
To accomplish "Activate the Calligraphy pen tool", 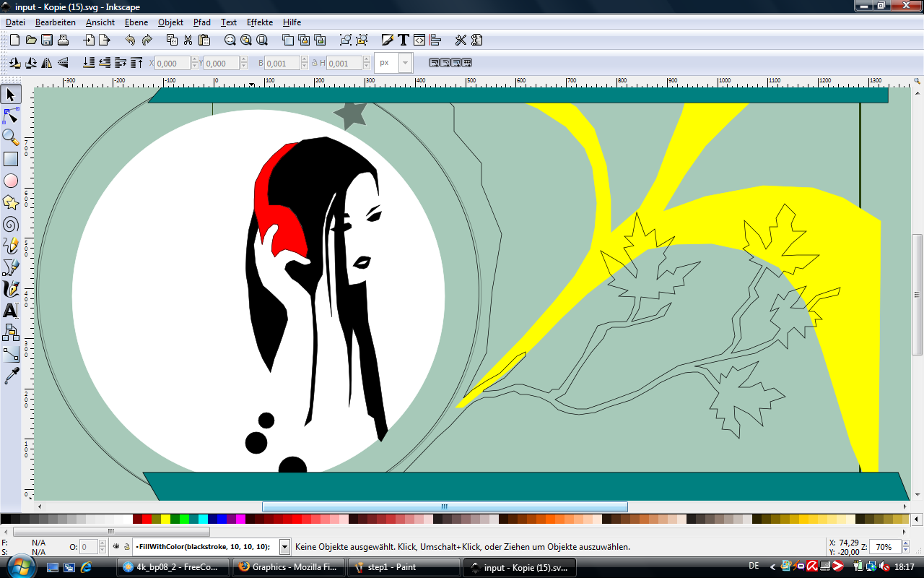I will 11,289.
